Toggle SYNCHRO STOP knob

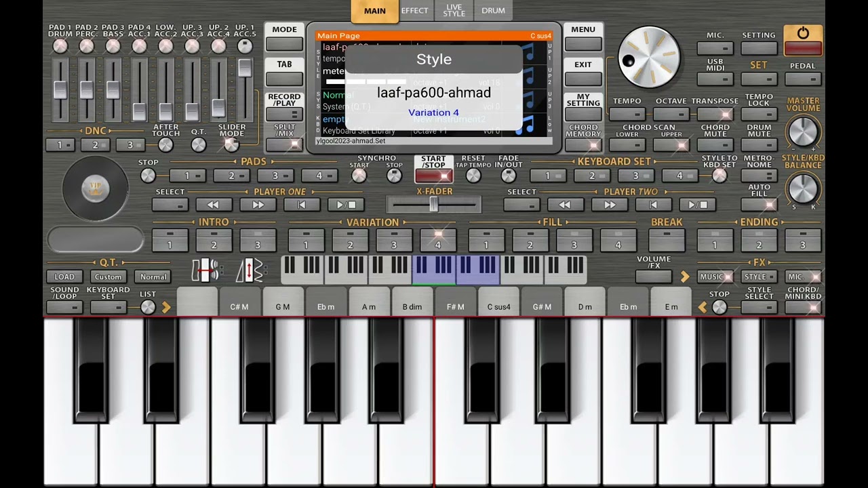(x=395, y=176)
